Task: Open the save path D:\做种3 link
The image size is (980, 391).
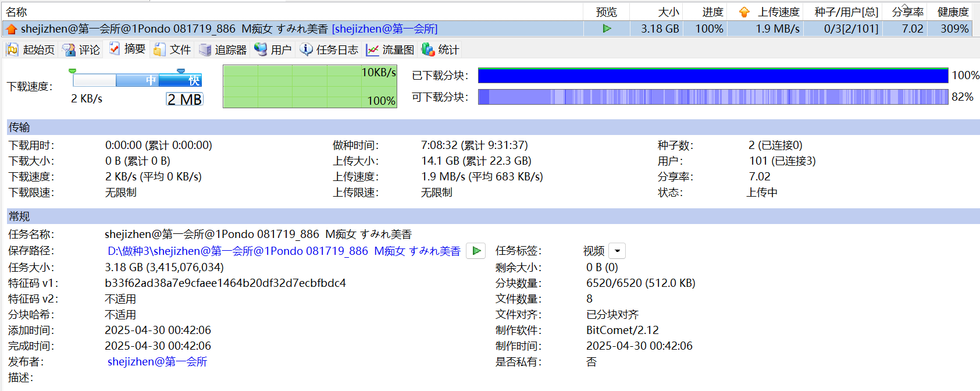Action: pyautogui.click(x=284, y=251)
